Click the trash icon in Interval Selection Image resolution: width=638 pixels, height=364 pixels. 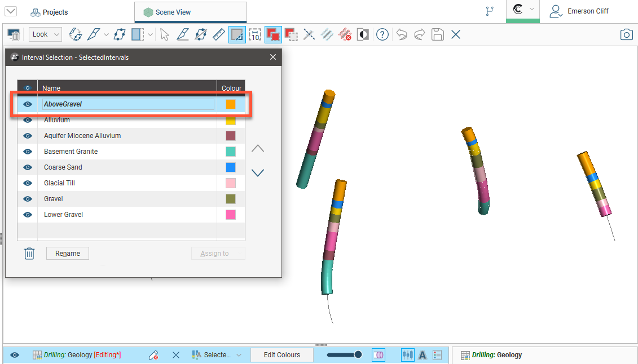[x=29, y=254]
